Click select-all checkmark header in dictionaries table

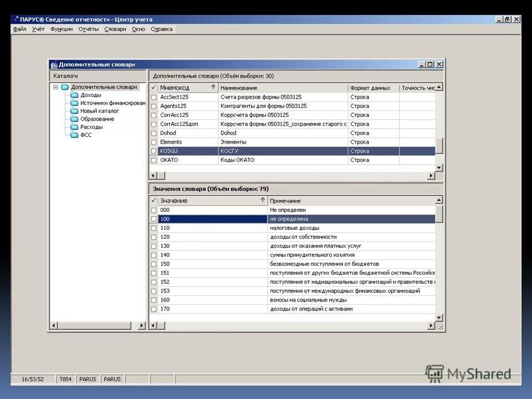pyautogui.click(x=154, y=88)
